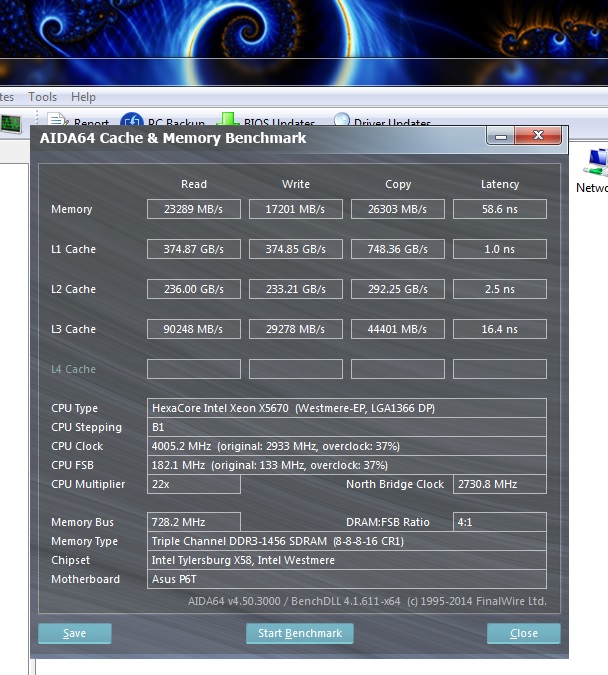Click Memory Bus 728.2 MHz value

tap(194, 522)
